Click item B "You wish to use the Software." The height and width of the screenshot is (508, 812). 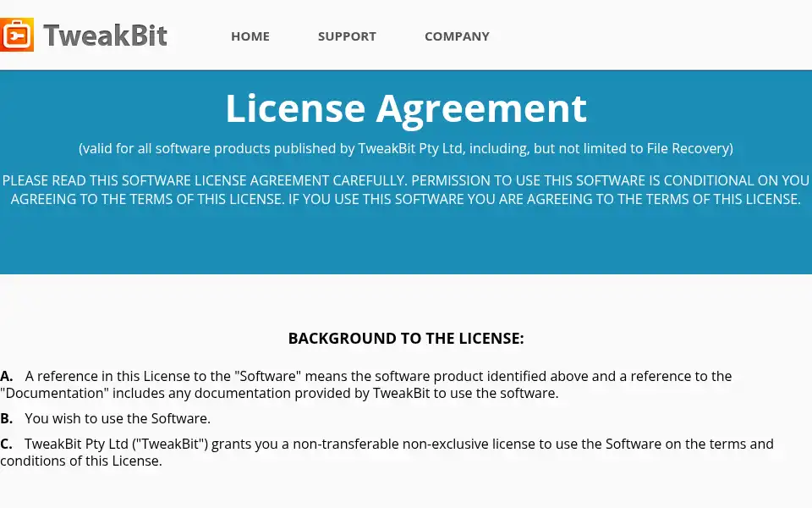[105, 418]
